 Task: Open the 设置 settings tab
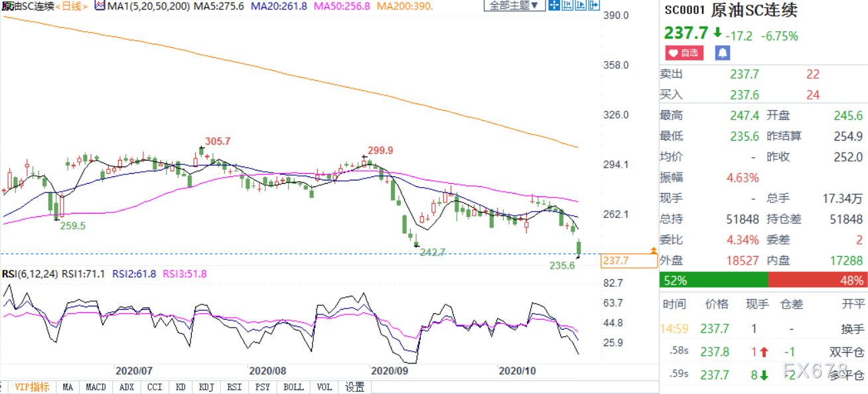click(354, 387)
